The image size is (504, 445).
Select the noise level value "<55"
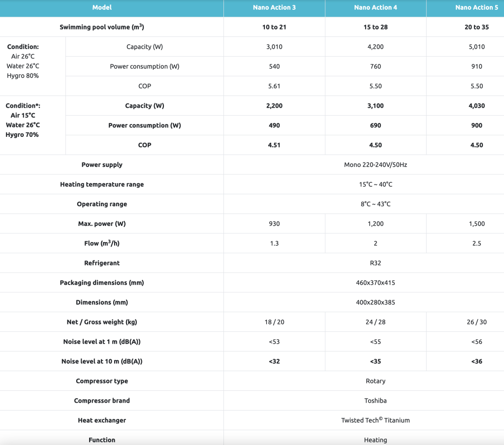[376, 342]
